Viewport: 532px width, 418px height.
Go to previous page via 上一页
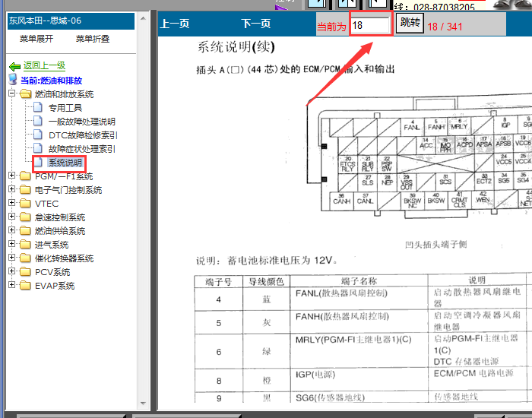pos(174,24)
